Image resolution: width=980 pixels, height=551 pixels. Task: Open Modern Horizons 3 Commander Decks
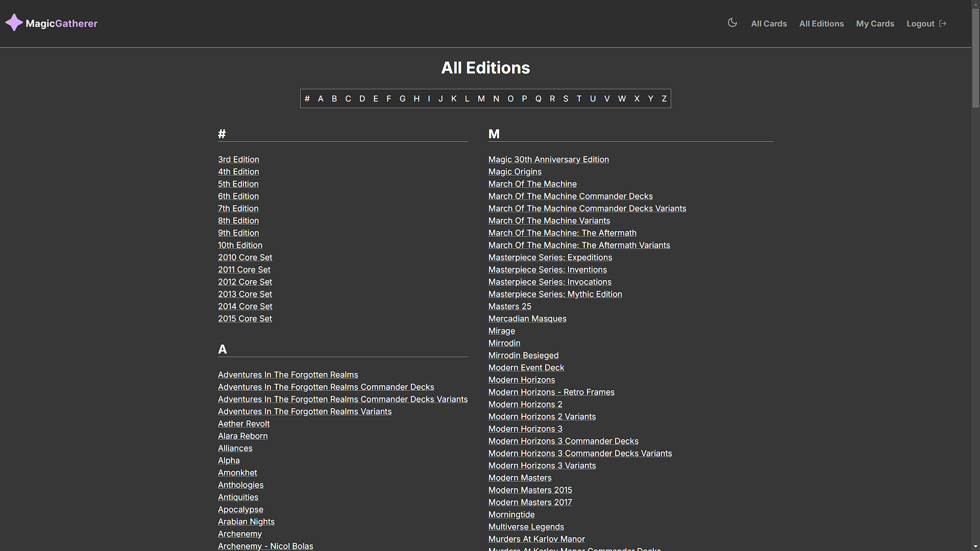563,441
